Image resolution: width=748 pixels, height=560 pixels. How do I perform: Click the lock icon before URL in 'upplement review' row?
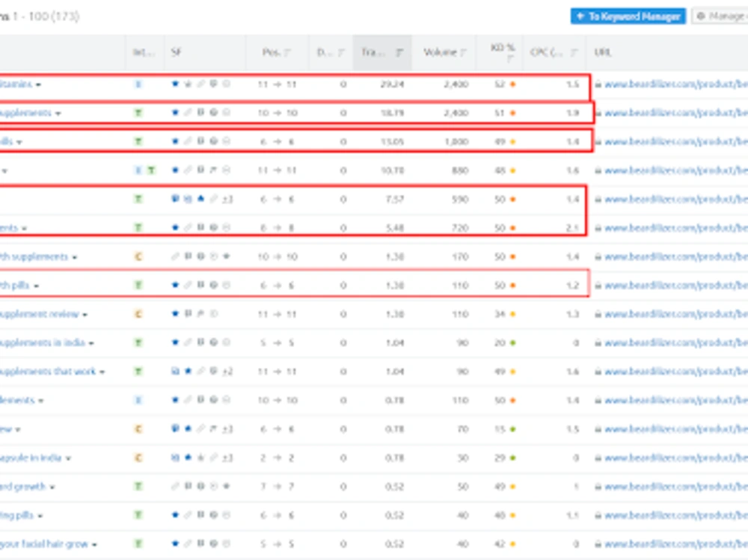(x=598, y=314)
